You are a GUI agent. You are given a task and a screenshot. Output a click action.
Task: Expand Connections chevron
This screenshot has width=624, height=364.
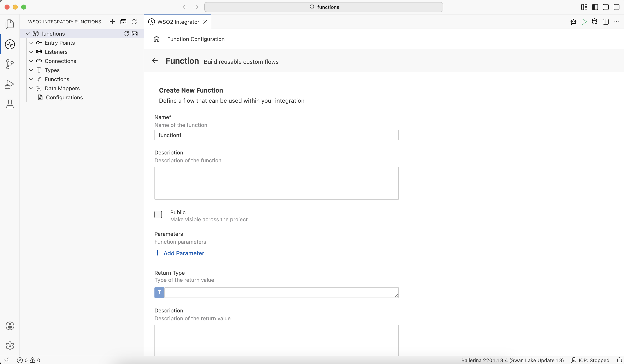coord(31,61)
